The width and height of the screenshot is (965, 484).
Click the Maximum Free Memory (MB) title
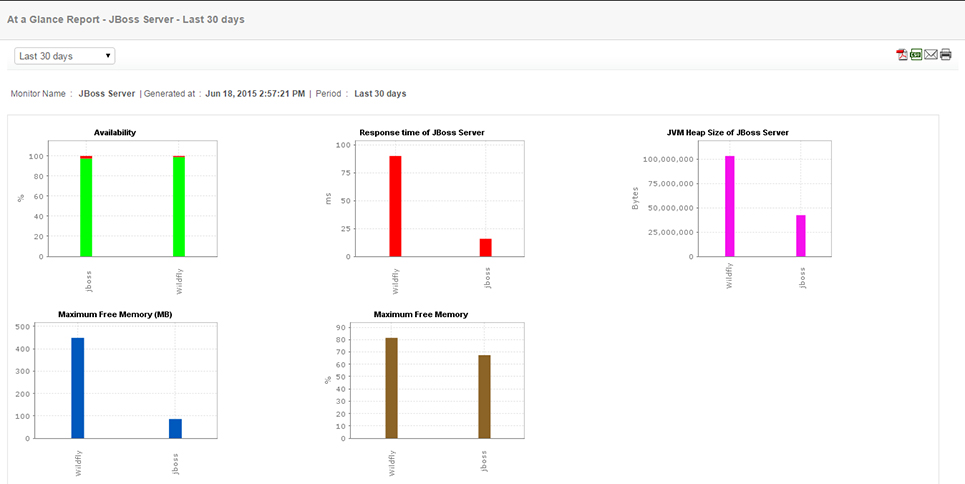(115, 314)
